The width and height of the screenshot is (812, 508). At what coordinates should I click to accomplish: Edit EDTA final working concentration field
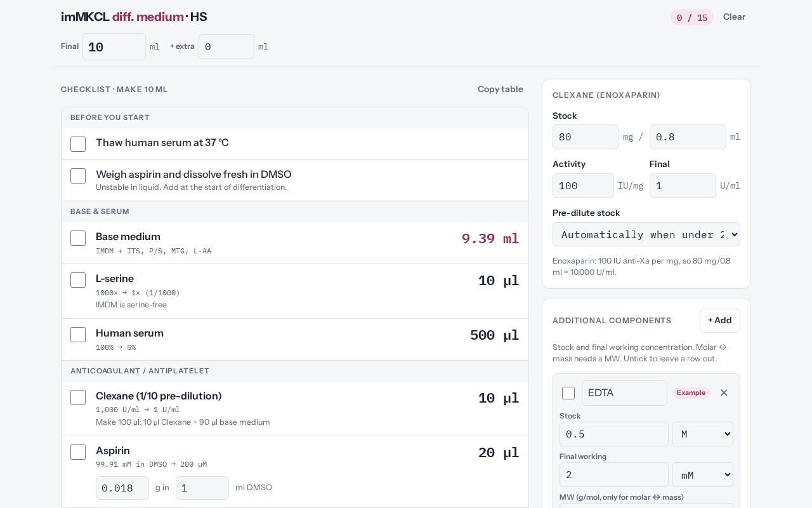[614, 475]
